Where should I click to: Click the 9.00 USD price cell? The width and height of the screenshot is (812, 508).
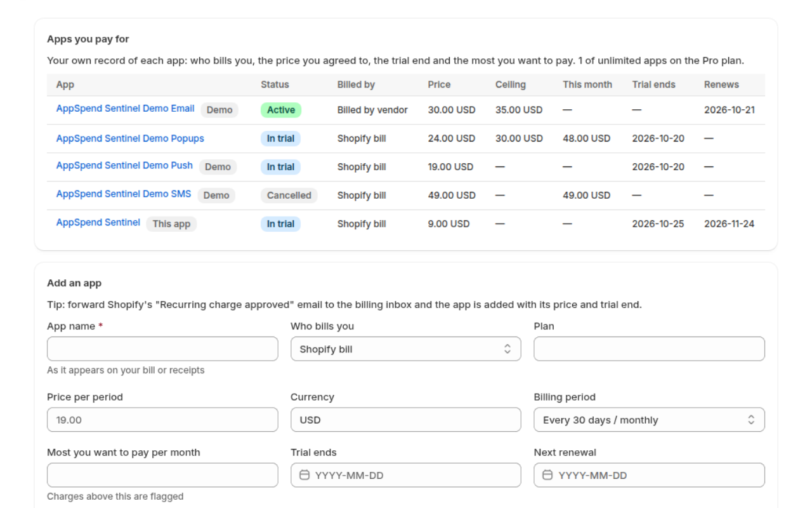coord(449,224)
